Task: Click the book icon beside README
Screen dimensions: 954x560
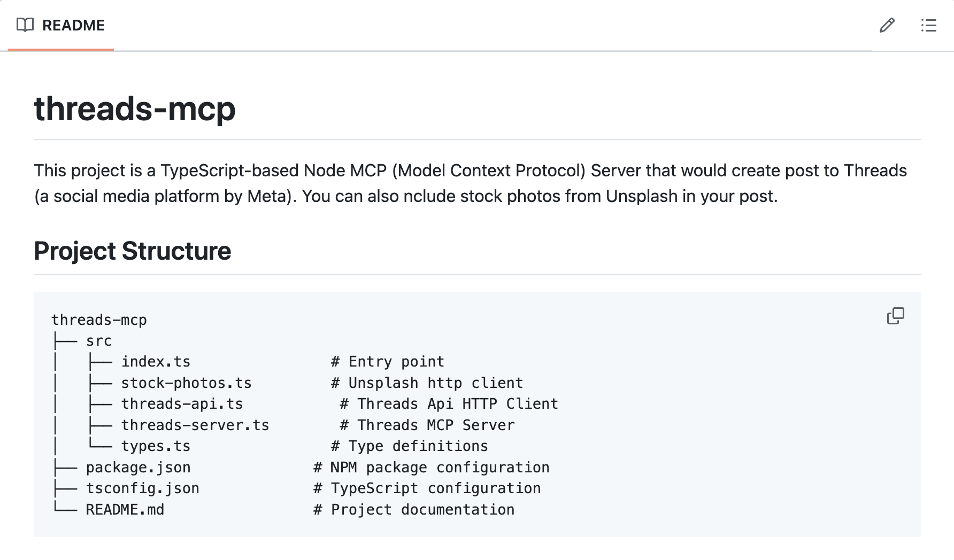Action: click(25, 25)
